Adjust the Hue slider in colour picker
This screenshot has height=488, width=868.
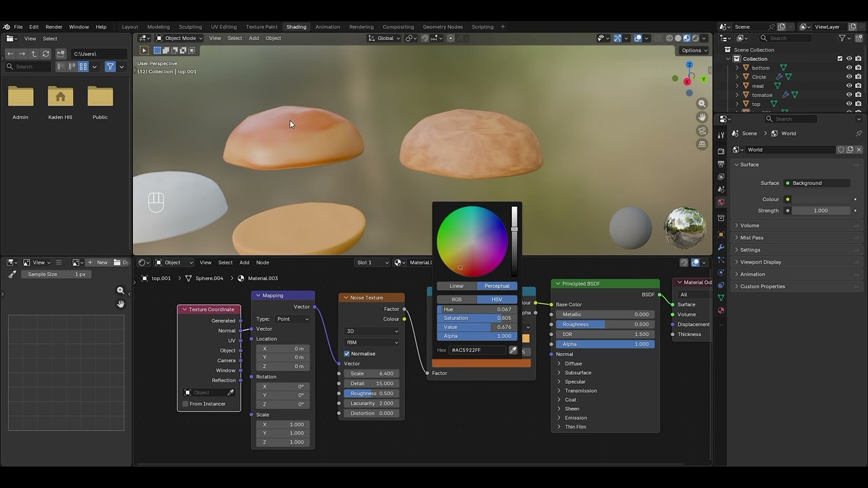(477, 310)
